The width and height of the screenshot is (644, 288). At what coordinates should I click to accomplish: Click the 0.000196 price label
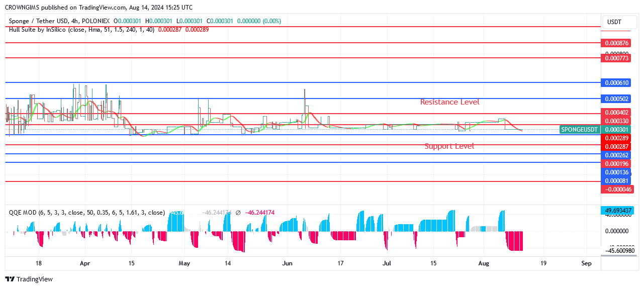coord(617,163)
